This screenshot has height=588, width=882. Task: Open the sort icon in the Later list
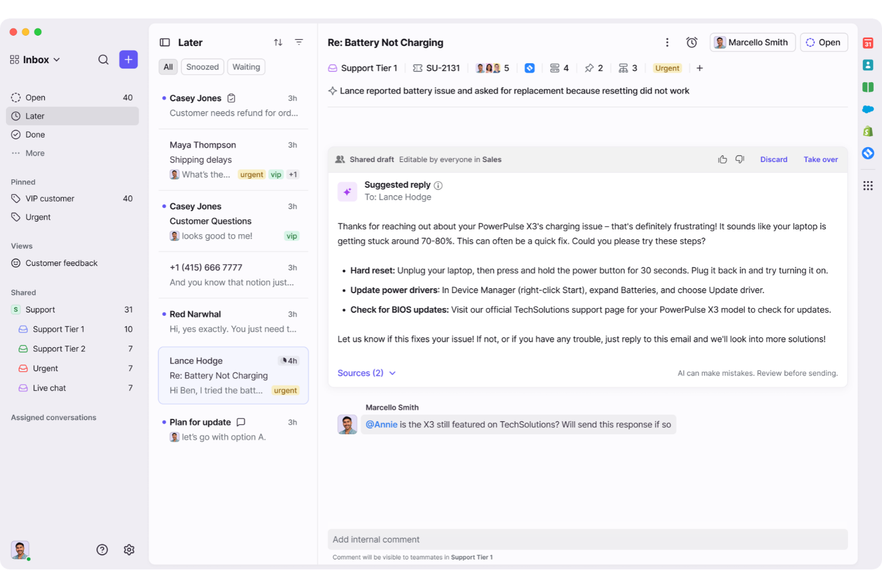(278, 42)
